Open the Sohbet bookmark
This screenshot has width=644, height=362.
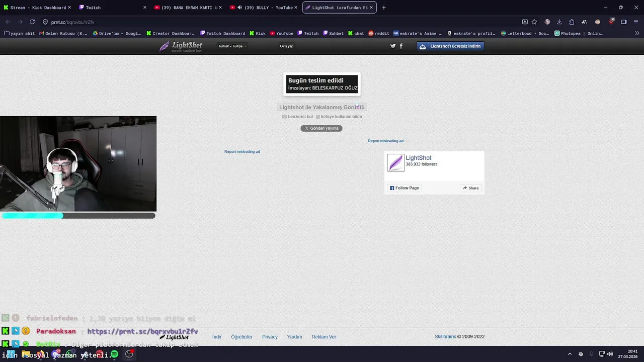point(333,33)
